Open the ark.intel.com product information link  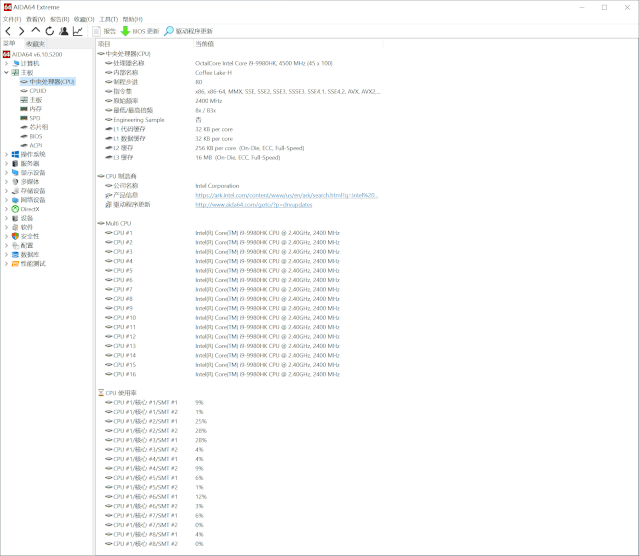coord(286,195)
